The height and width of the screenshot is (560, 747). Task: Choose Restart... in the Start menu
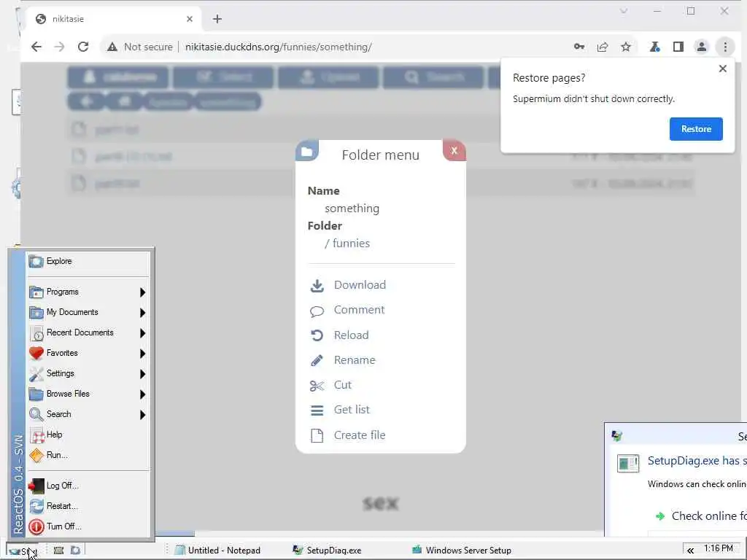pyautogui.click(x=88, y=506)
